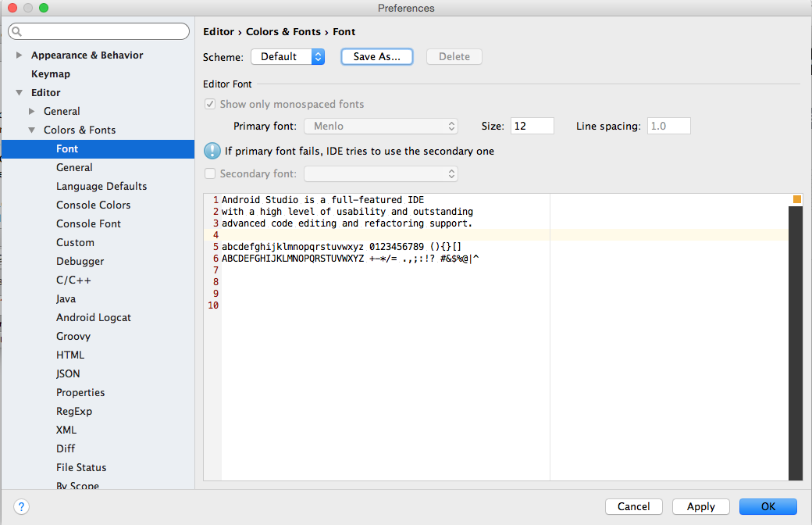Open the Primary font Menlo dropdown
The height and width of the screenshot is (525, 812).
tap(381, 126)
